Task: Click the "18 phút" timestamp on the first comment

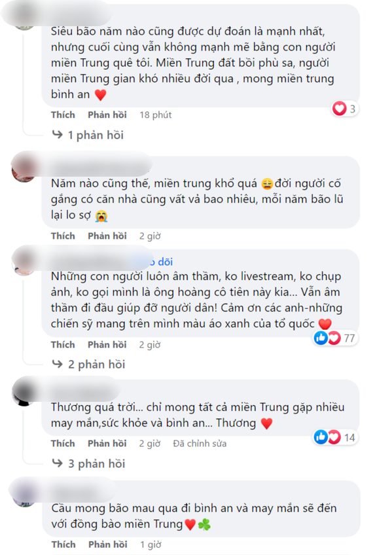Action: point(155,115)
